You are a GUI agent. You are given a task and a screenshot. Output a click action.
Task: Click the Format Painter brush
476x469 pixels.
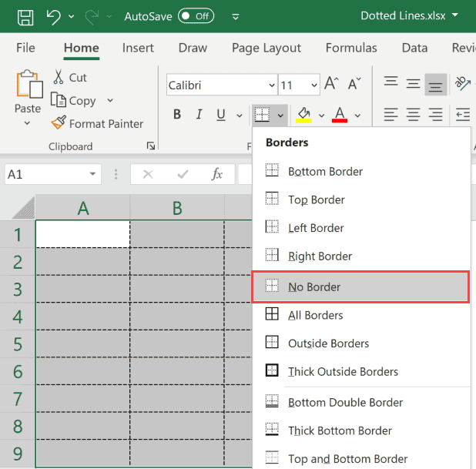(x=59, y=123)
